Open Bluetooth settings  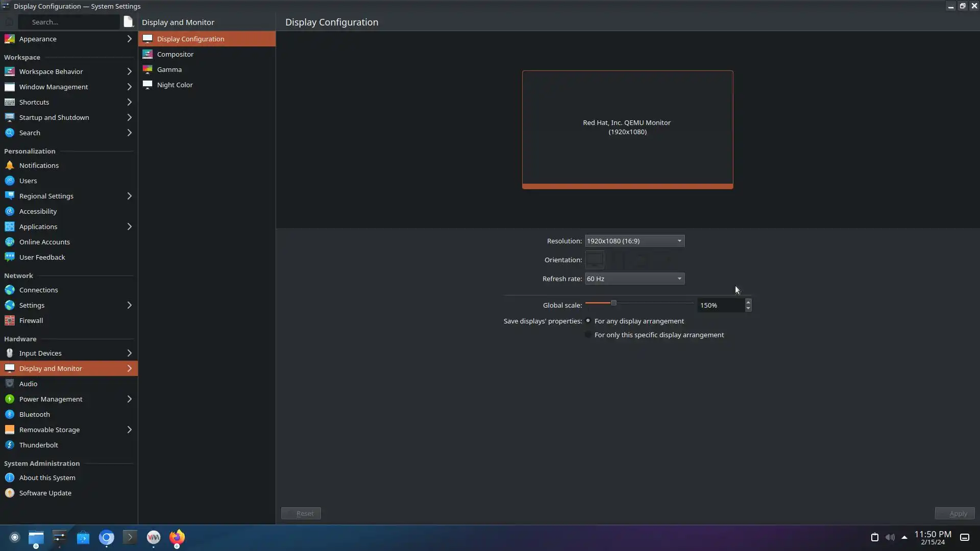(34, 414)
